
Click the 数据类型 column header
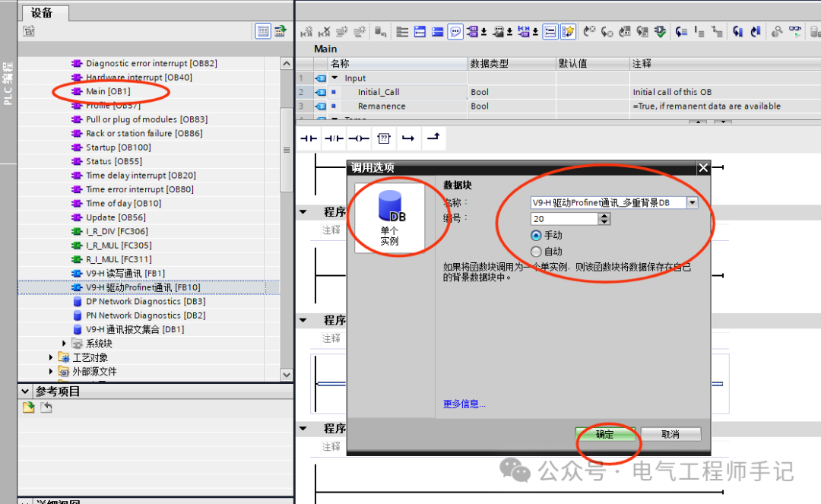(511, 63)
